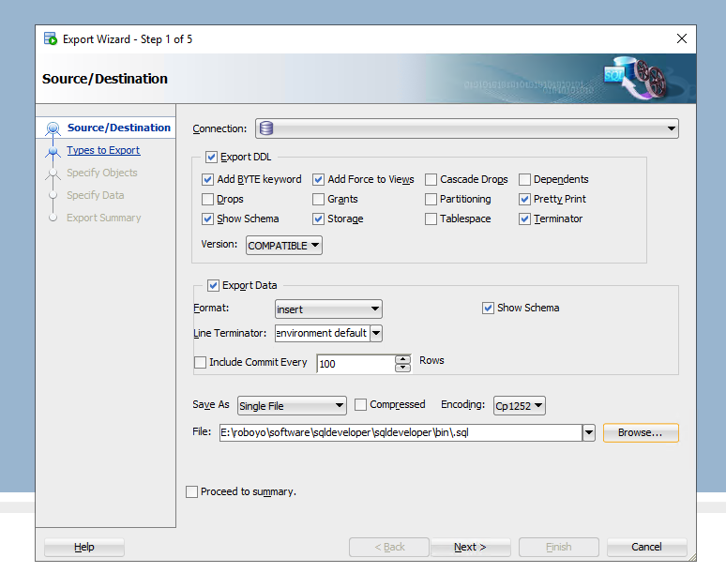Close the Export Wizard dialog
Screen dimensions: 726x588
[x=682, y=38]
